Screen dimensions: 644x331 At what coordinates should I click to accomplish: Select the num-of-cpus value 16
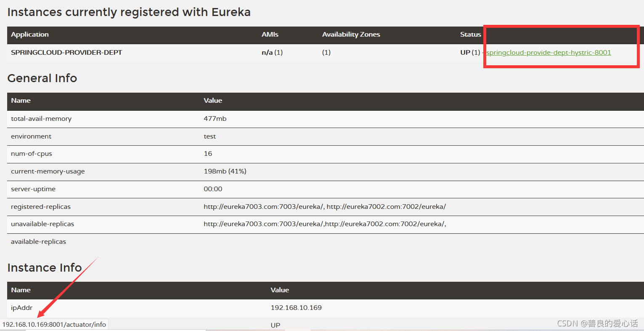[208, 154]
